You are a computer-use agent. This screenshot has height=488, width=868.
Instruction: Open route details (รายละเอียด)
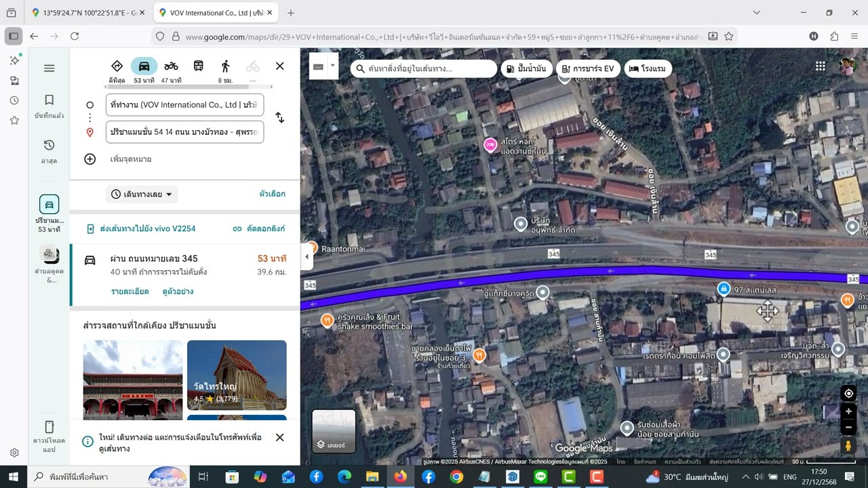130,291
